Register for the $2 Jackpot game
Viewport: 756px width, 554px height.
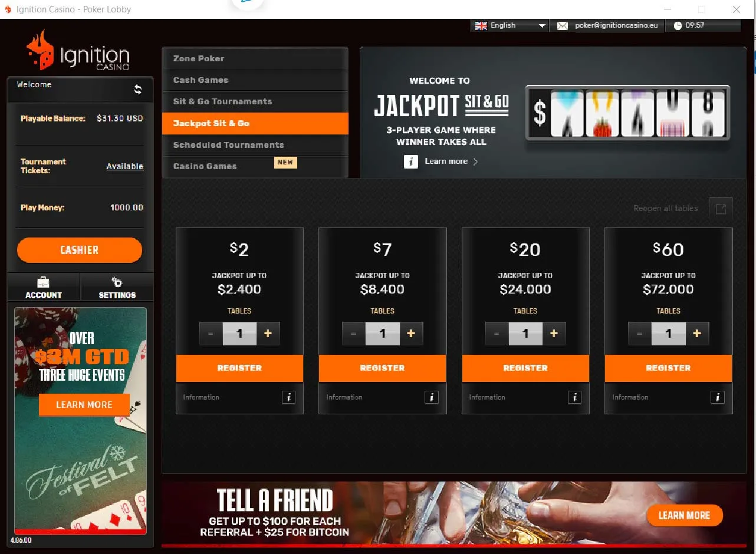click(x=239, y=368)
